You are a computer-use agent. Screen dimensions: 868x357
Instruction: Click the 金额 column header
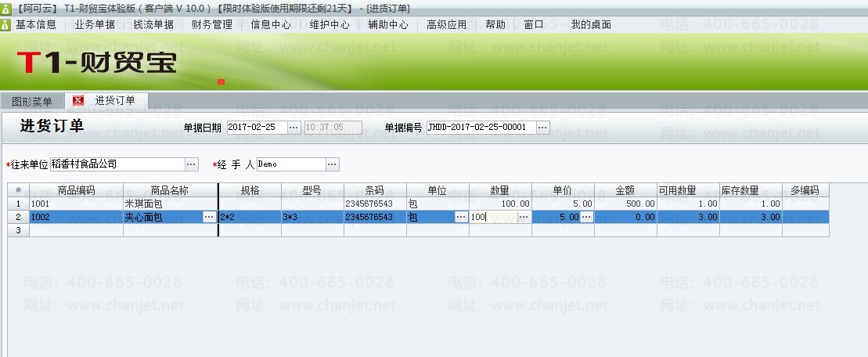pos(625,190)
